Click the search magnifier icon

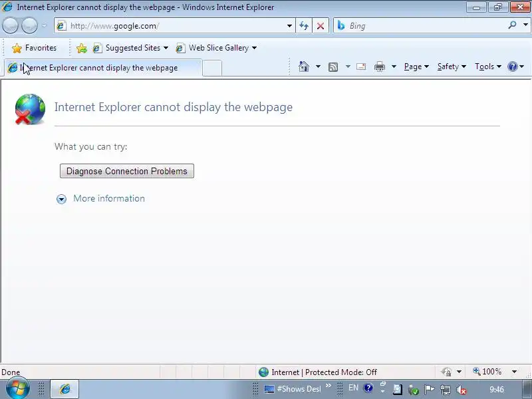click(512, 25)
